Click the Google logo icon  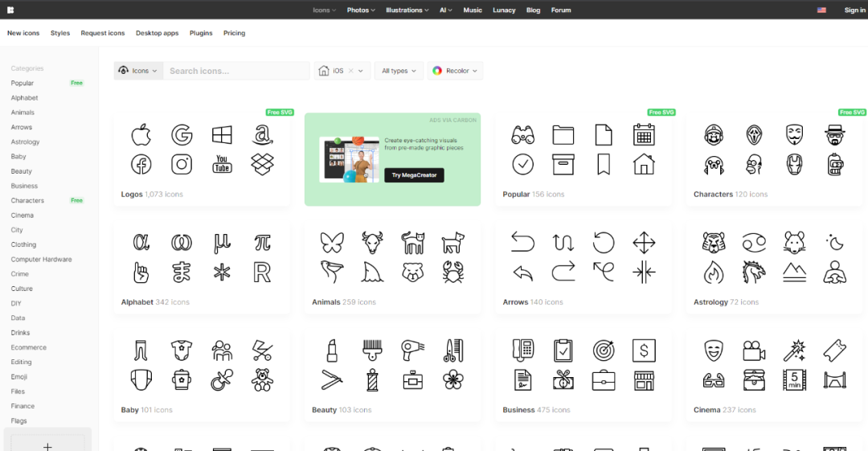[x=182, y=134]
